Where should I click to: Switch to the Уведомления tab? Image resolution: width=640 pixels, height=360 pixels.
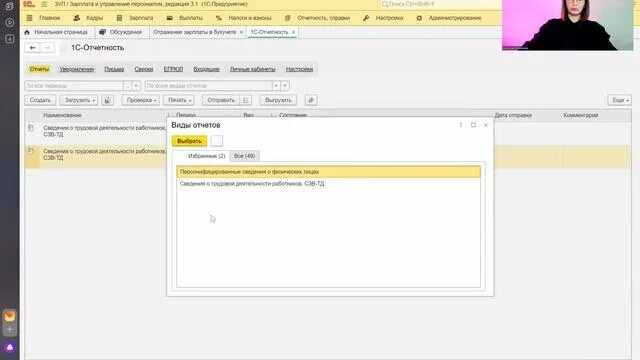coord(77,69)
